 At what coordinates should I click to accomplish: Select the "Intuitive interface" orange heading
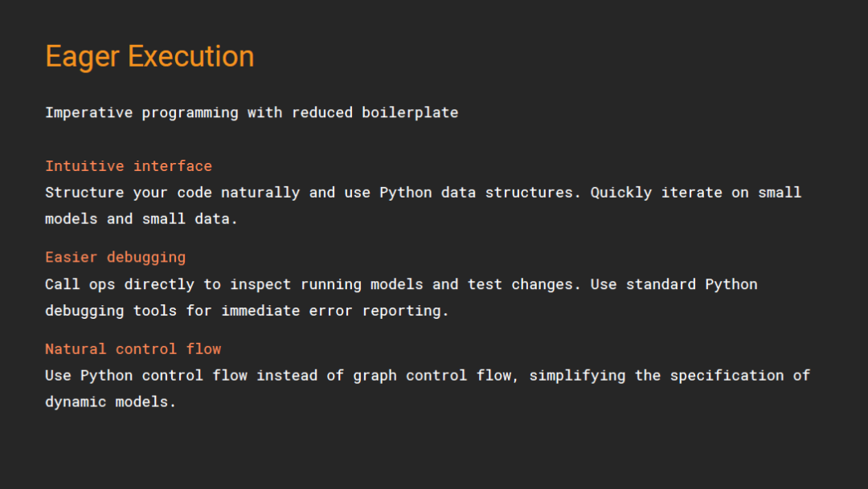click(x=129, y=166)
